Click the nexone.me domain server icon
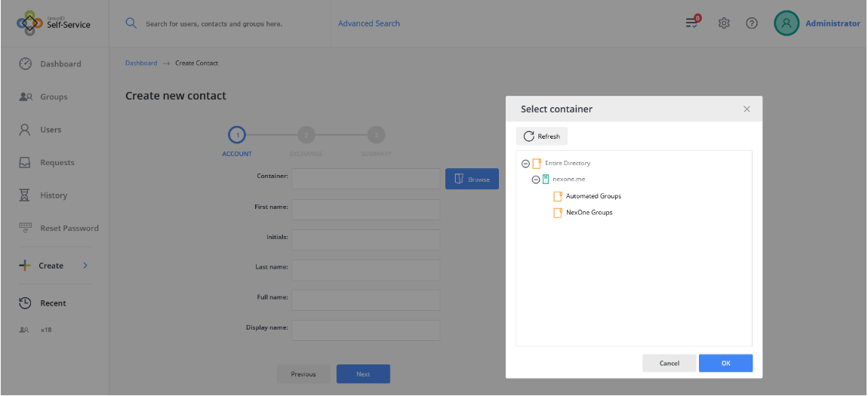The width and height of the screenshot is (868, 396). tap(546, 180)
